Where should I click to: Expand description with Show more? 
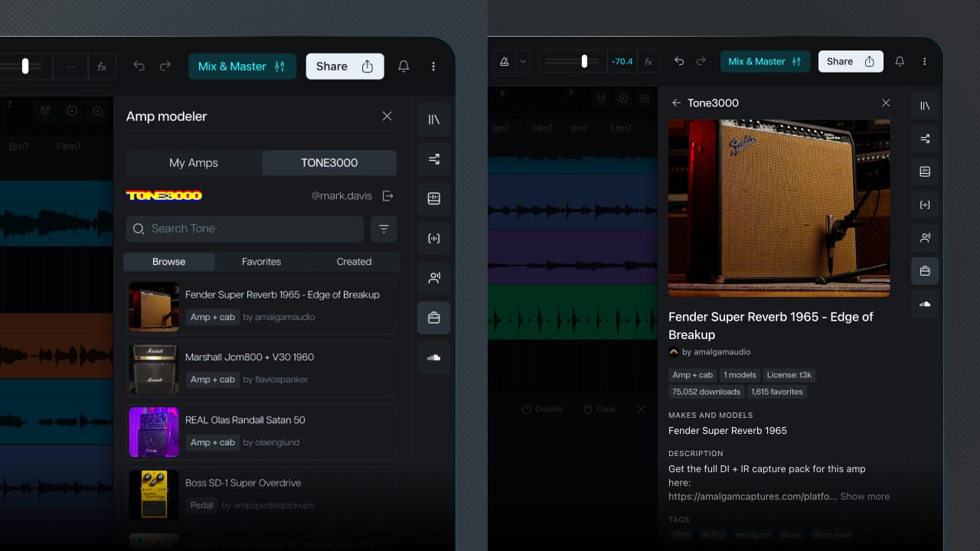coord(864,497)
